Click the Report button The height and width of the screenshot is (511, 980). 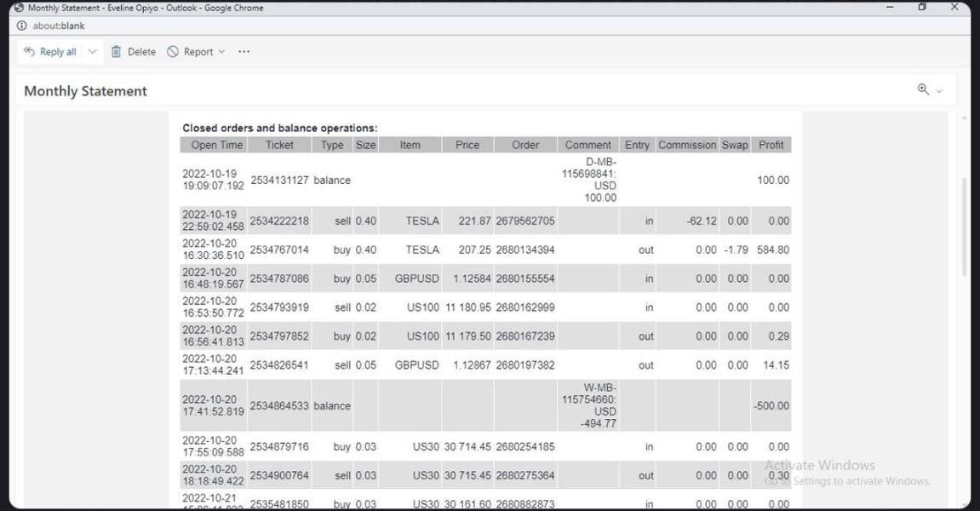coord(191,52)
